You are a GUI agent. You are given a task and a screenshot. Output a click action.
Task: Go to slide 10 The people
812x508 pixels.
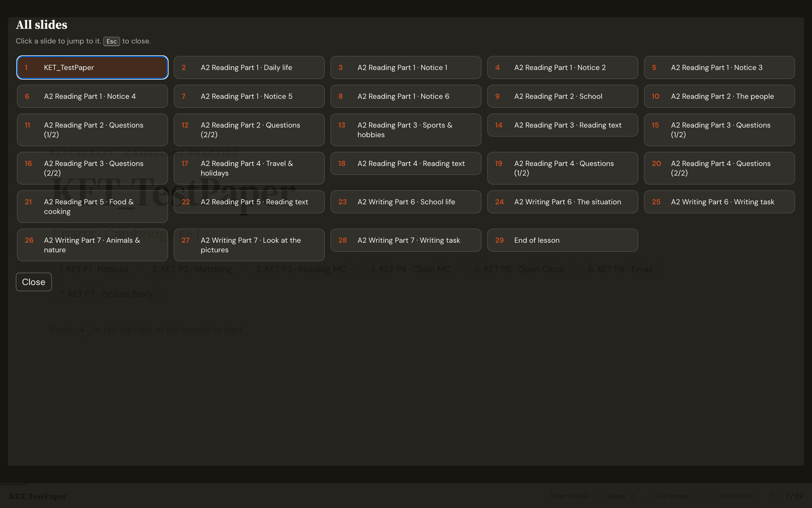coord(719,97)
